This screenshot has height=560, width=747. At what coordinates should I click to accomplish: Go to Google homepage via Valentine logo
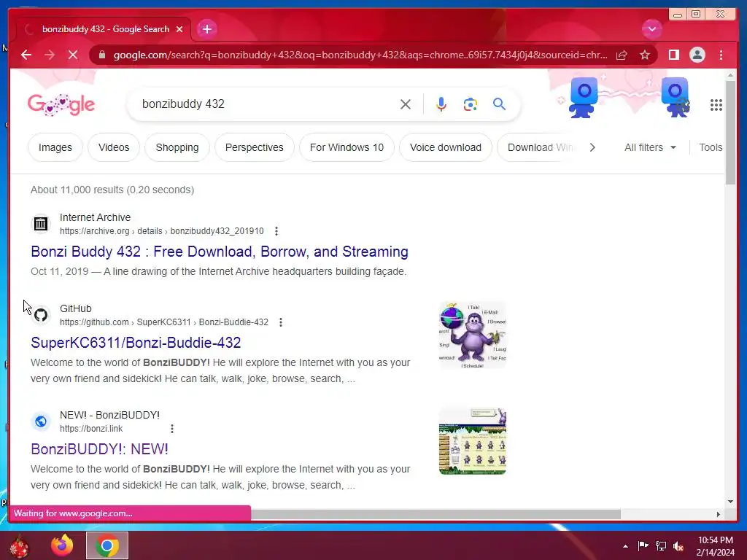61,104
